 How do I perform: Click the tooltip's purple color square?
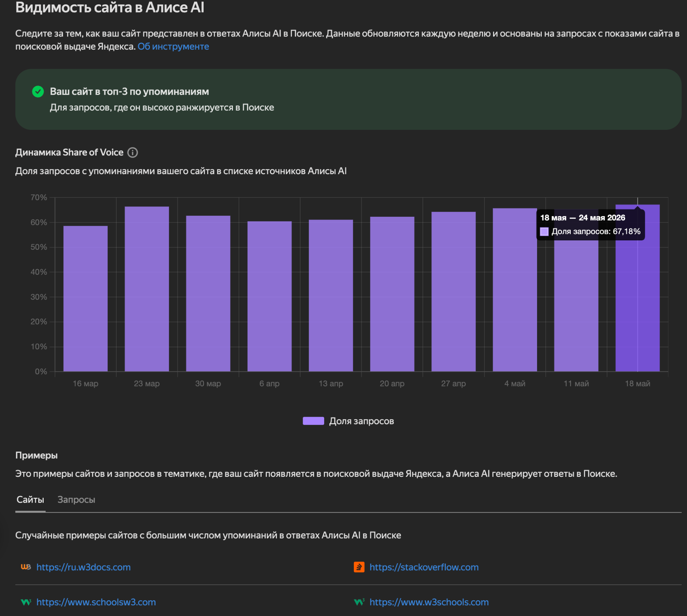[x=544, y=232]
